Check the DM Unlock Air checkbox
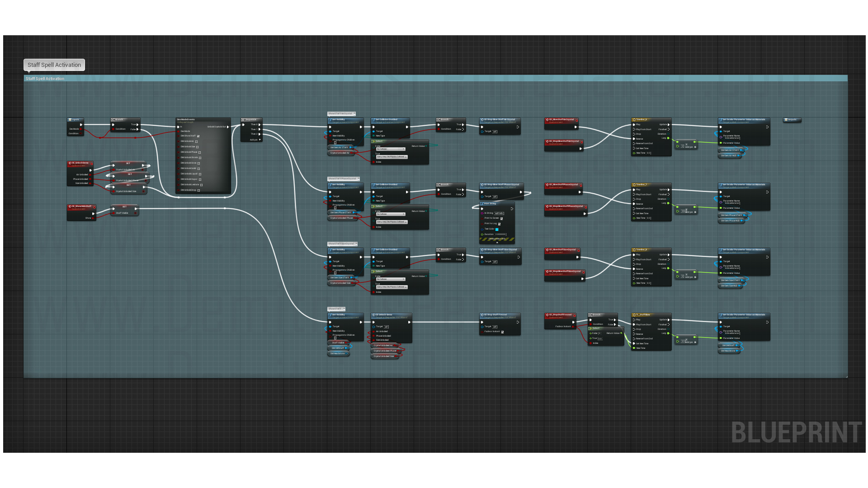Viewport: 868px width, 488px height. pyautogui.click(x=196, y=141)
